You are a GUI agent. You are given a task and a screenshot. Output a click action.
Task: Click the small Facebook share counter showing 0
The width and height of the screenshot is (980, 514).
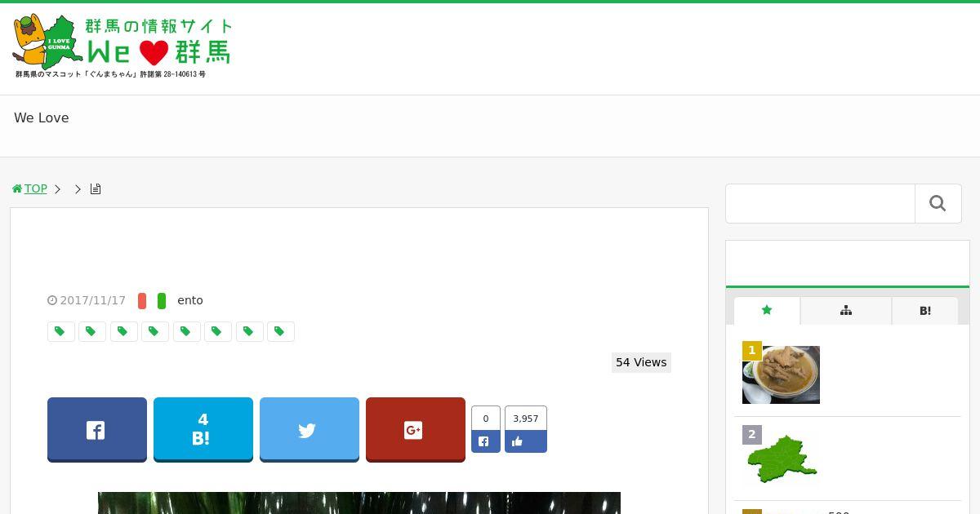pyautogui.click(x=485, y=429)
